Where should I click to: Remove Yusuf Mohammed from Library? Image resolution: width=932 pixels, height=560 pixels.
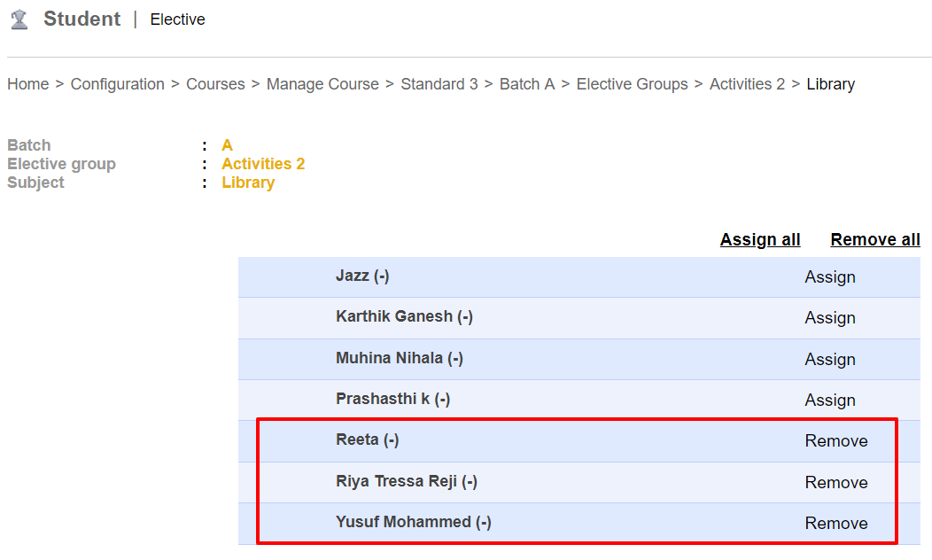[836, 524]
